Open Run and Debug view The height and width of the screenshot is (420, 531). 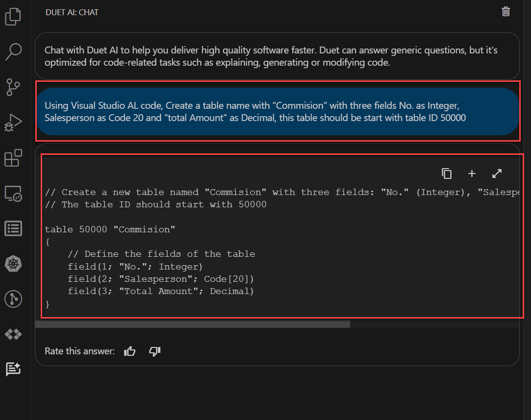point(13,122)
